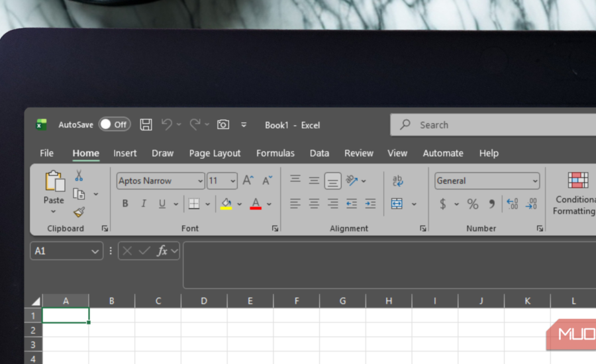Cut the selection with scissors icon
This screenshot has height=364, width=596.
pos(79,175)
